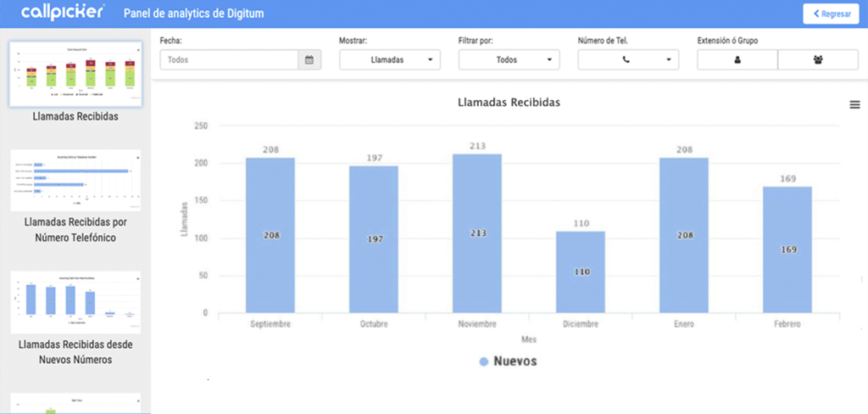Screen dimensions: 868x414
Task: Toggle the Nuevos legend series
Action: click(x=508, y=361)
